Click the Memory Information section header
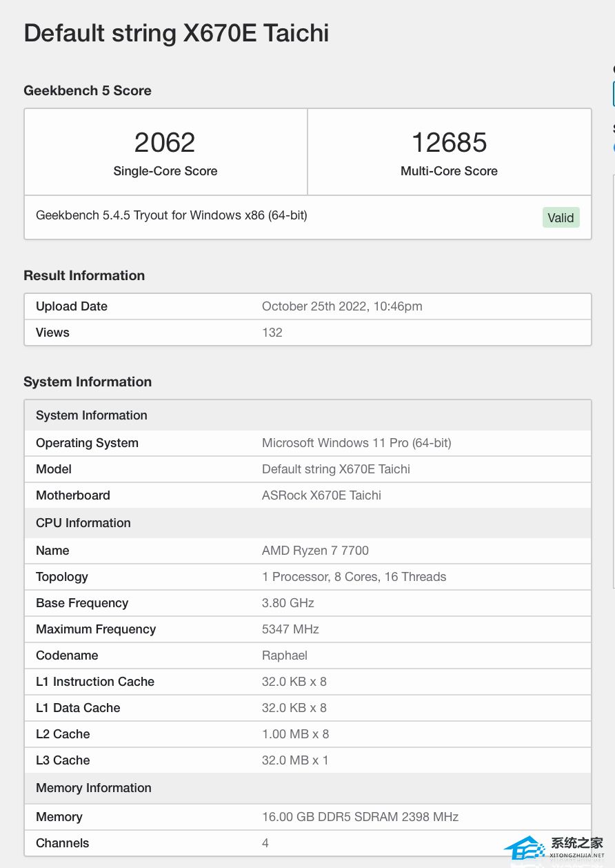Screen dimensions: 615x868 click(x=94, y=788)
